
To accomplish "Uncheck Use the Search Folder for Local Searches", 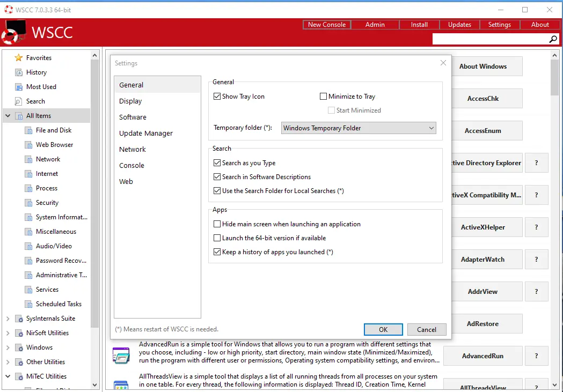I will (x=217, y=191).
